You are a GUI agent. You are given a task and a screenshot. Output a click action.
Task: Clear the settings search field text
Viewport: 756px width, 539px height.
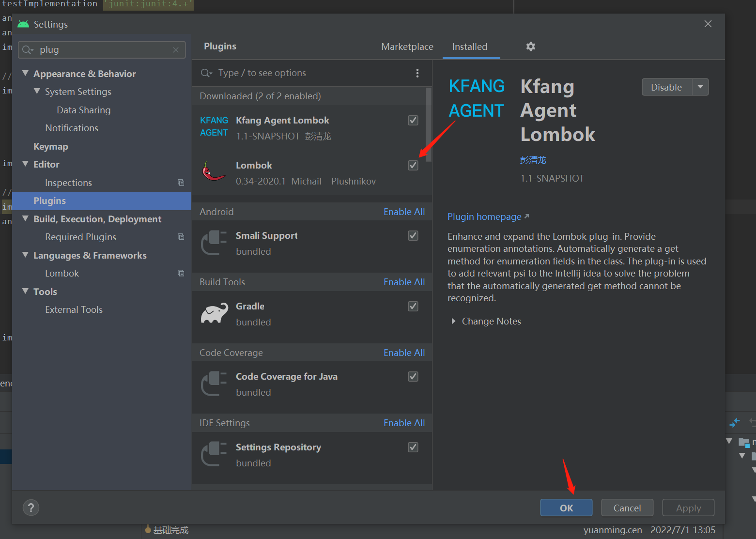tap(176, 50)
